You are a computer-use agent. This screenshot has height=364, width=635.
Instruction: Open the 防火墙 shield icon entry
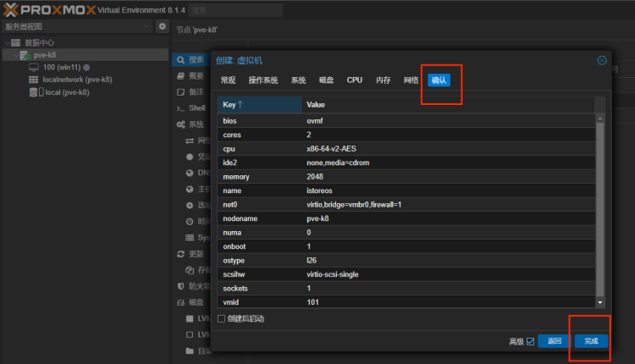[180, 286]
